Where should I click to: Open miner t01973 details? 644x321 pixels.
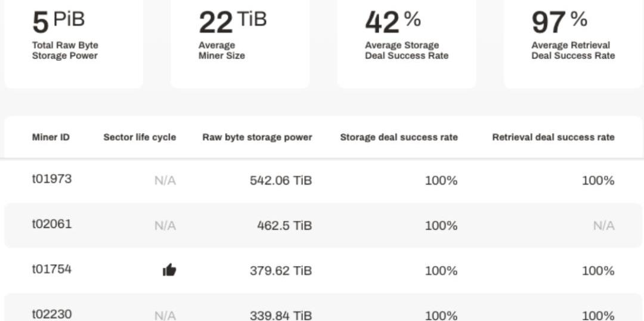coord(52,178)
